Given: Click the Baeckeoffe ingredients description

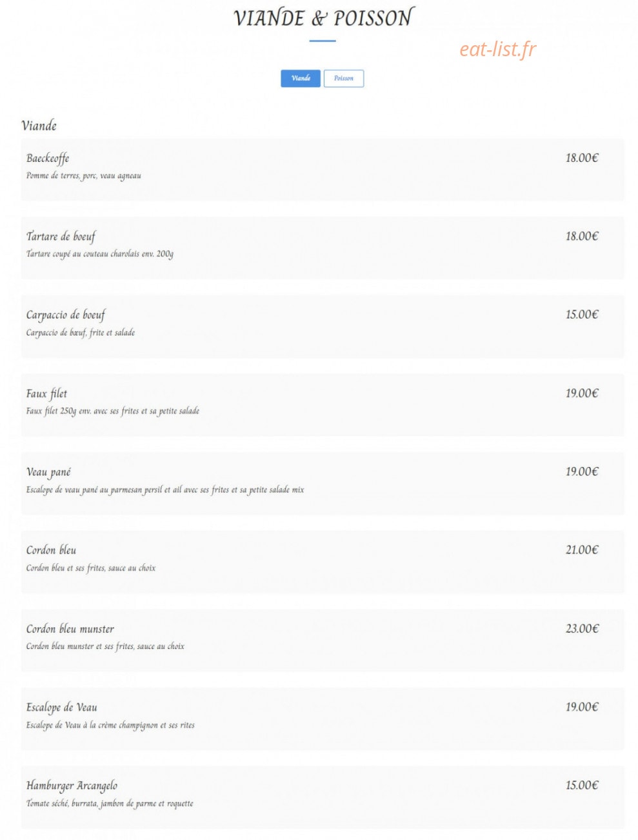Looking at the screenshot, I should coord(84,175).
